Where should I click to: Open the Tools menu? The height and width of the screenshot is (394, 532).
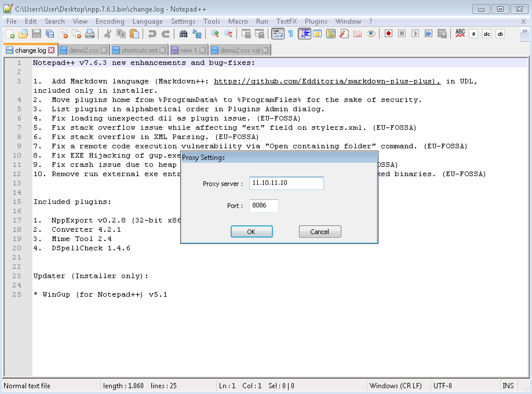[212, 21]
